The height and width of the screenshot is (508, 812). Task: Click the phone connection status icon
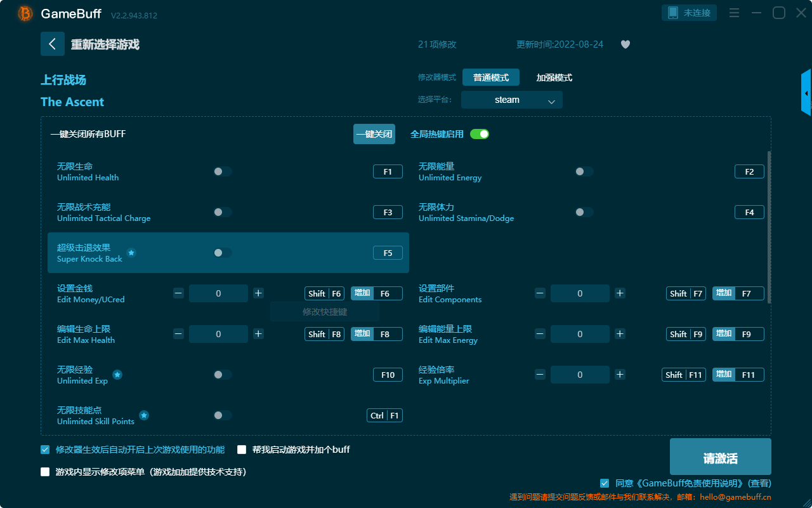point(672,13)
